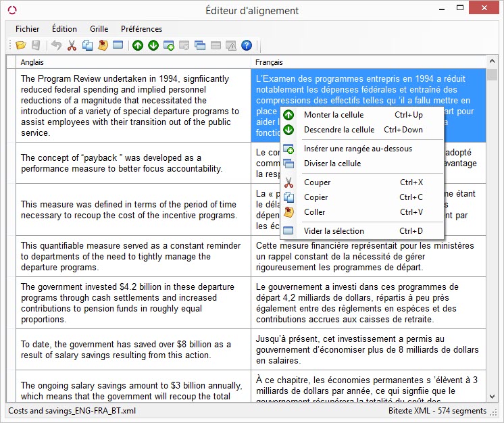Choose 'Monter la cellule' in context menu

333,115
